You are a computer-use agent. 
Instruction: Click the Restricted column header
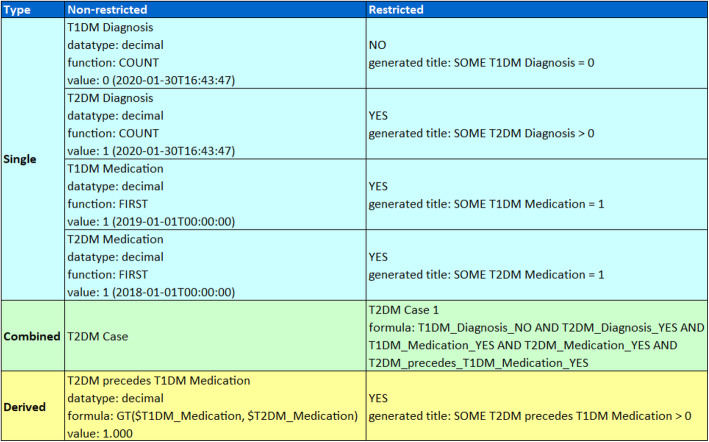coord(396,9)
